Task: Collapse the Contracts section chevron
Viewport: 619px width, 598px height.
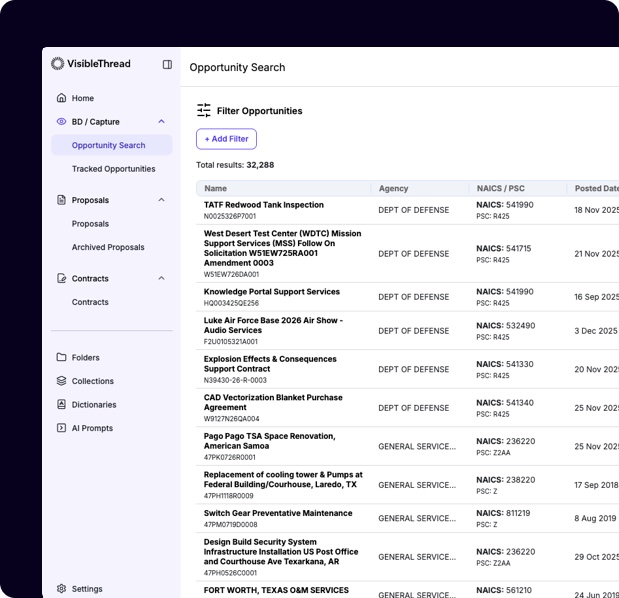Action: coord(162,279)
